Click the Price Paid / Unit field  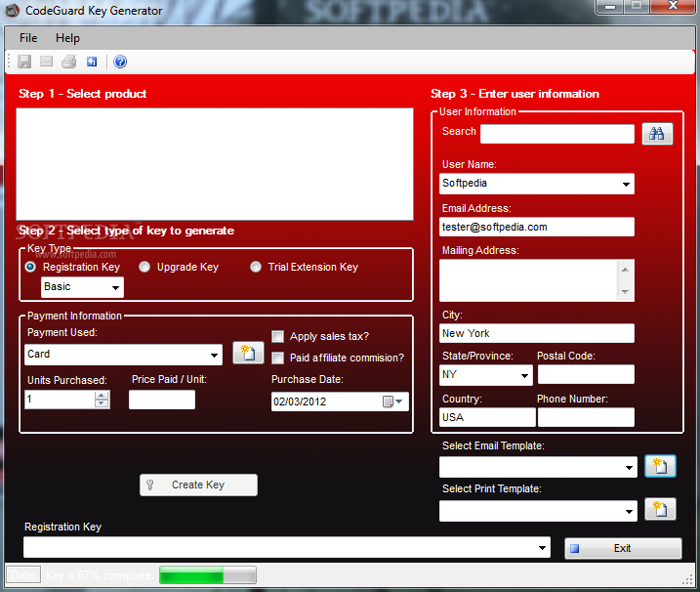coord(162,400)
